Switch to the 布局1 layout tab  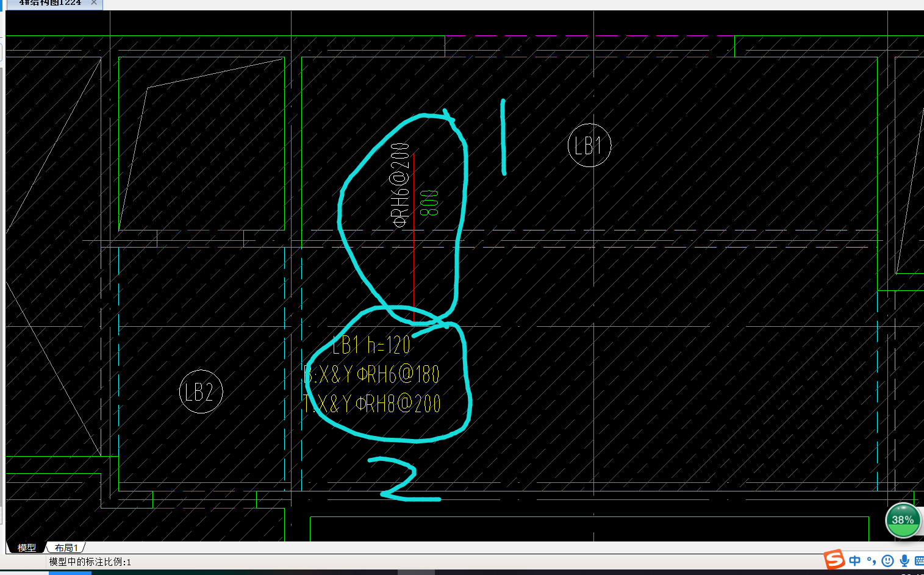[66, 548]
